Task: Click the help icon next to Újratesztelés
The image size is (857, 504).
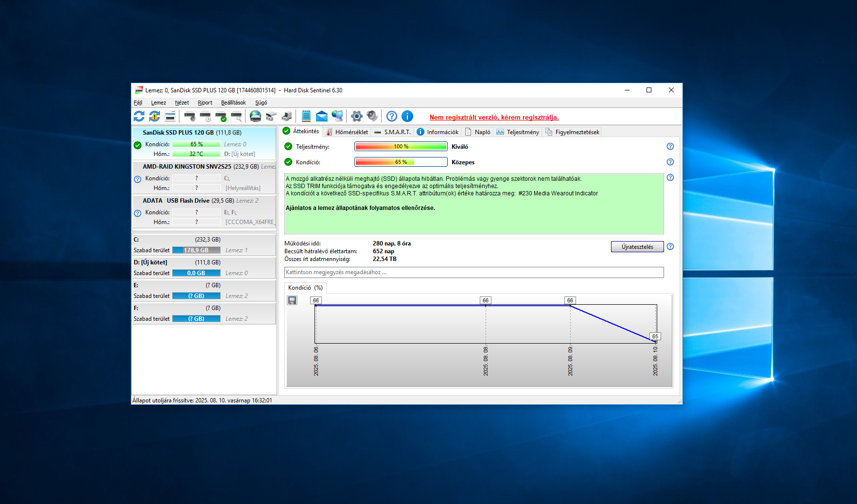Action: coord(670,246)
